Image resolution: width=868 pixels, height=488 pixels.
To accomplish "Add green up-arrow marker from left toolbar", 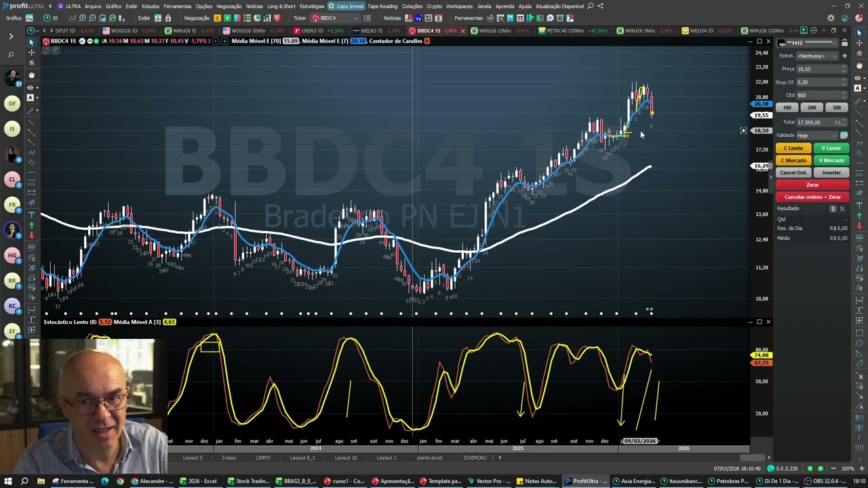I will (31, 225).
